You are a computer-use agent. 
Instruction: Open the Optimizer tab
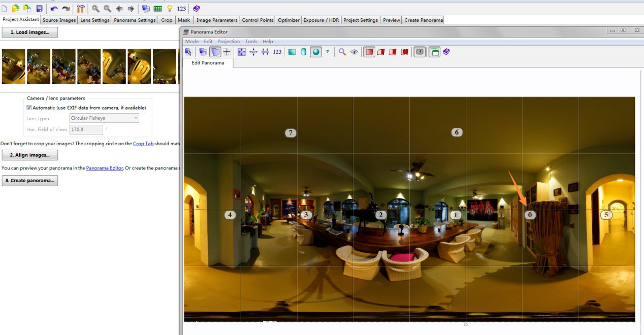point(288,20)
